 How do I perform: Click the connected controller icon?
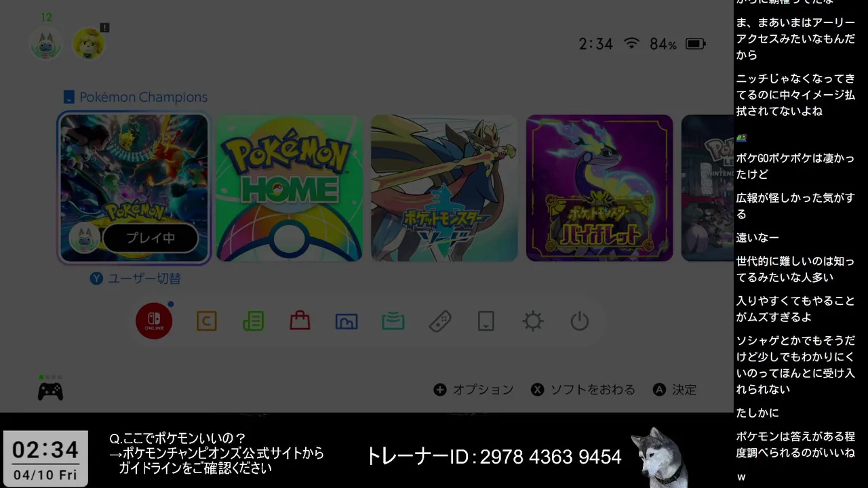(x=50, y=391)
